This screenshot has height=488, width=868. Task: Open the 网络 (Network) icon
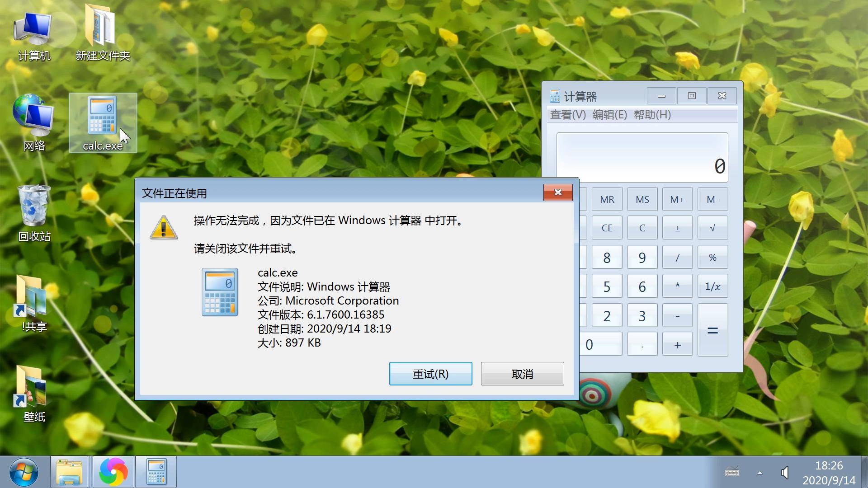pyautogui.click(x=34, y=125)
